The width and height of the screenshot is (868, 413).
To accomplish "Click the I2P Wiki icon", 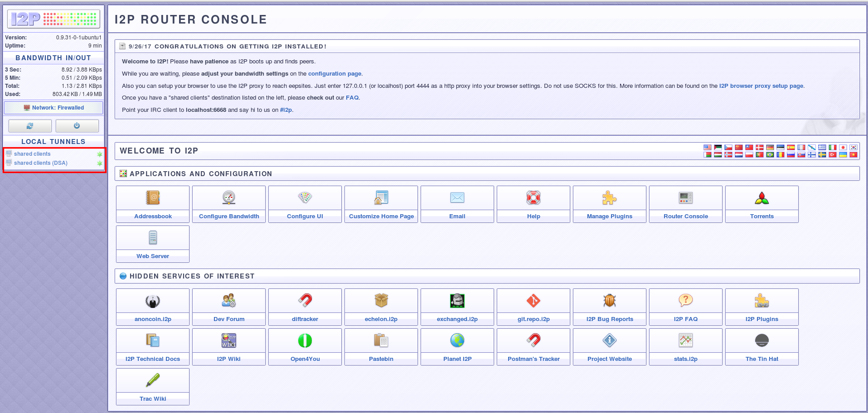I will point(229,341).
